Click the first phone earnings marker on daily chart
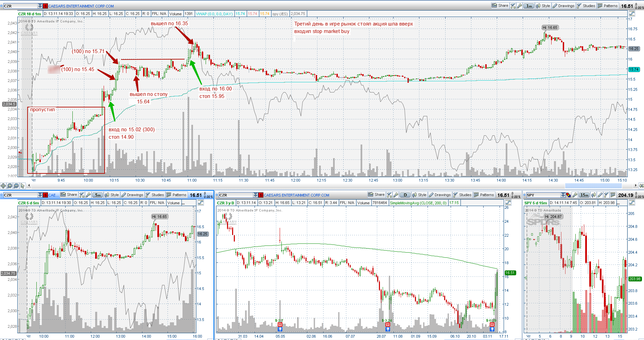This screenshot has height=340, width=644. point(280,325)
